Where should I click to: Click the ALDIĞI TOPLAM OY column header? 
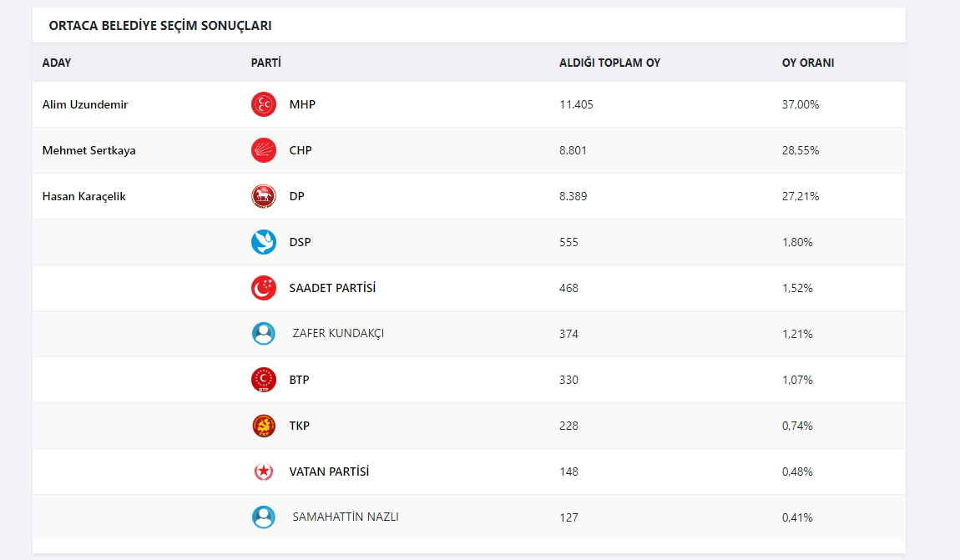(x=609, y=63)
